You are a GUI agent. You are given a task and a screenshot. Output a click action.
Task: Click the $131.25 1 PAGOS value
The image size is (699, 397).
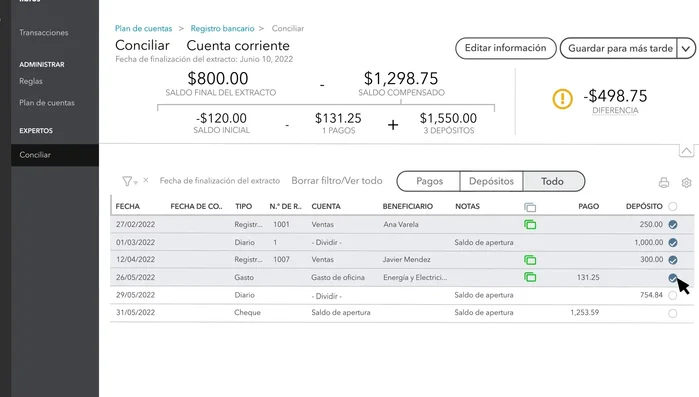coord(338,118)
